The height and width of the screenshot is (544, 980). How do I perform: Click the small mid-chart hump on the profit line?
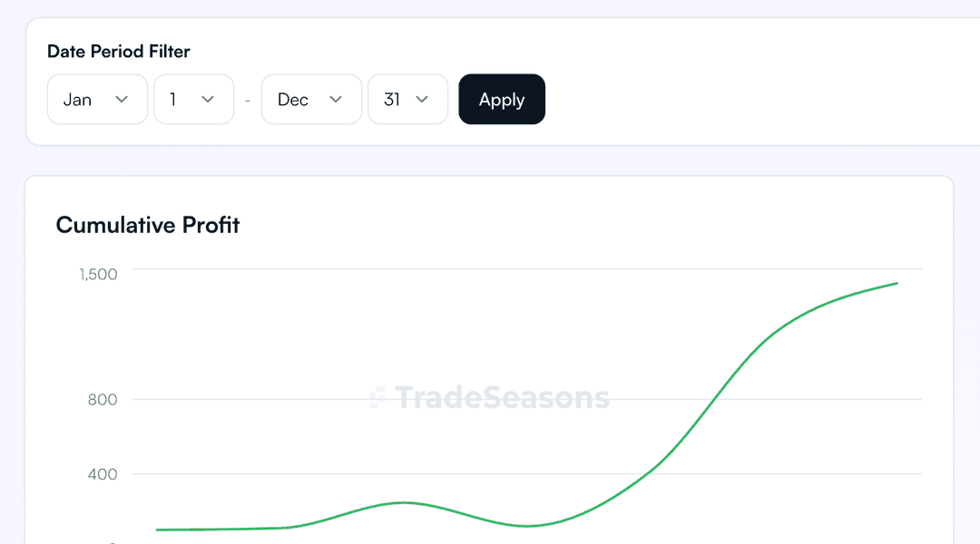point(404,502)
